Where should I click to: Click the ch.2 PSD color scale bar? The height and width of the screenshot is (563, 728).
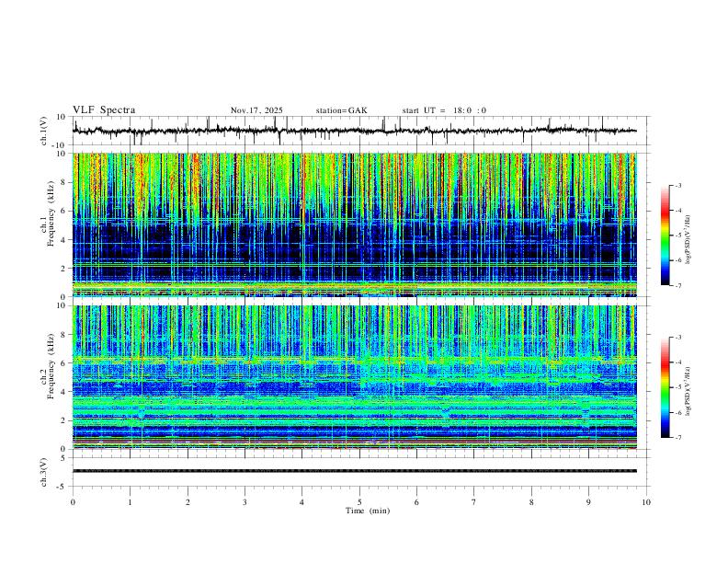[665, 387]
